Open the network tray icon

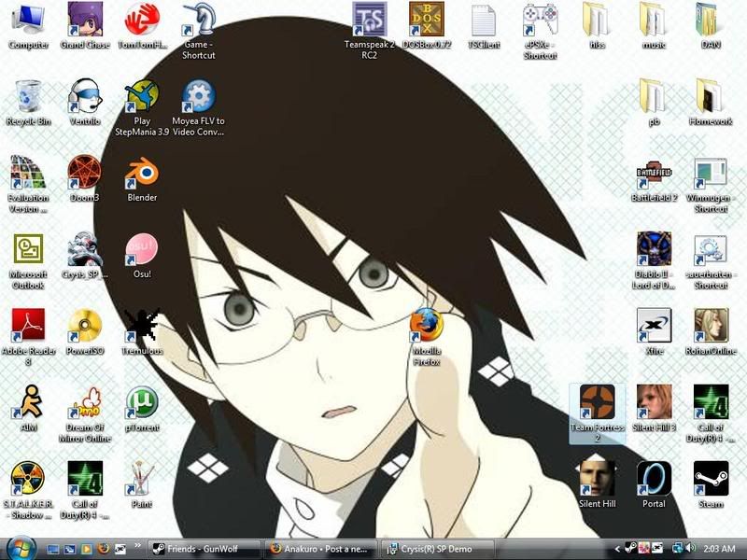click(x=677, y=549)
